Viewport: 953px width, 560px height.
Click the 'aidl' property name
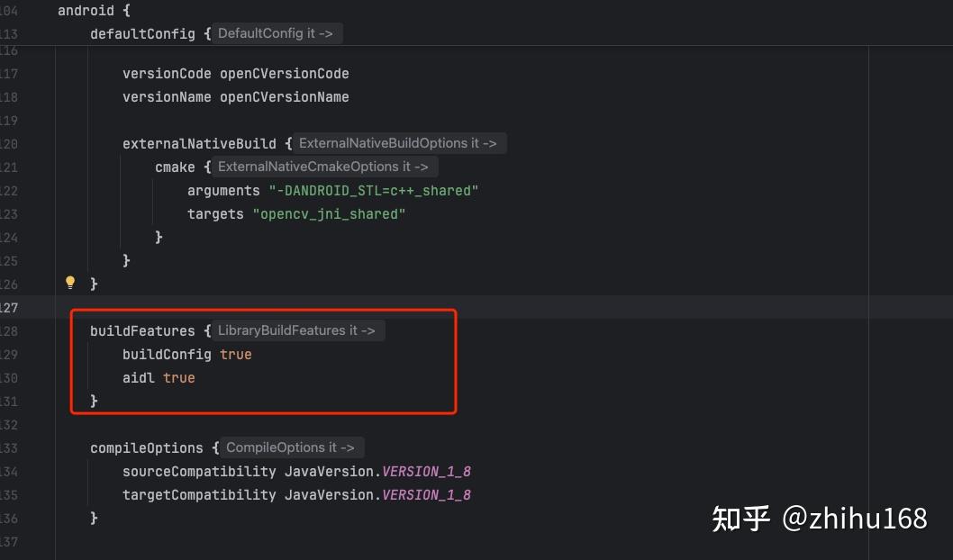[139, 378]
